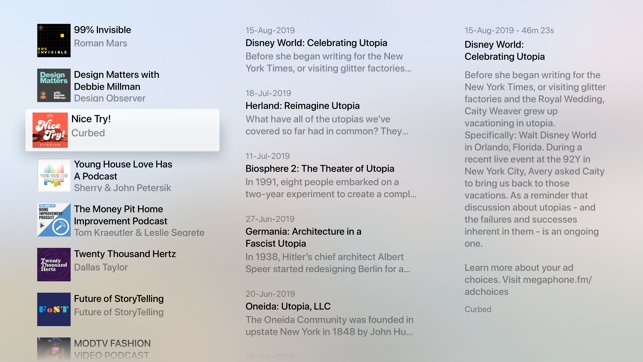This screenshot has width=643, height=362.
Task: Choose the Nice Try! podcast row
Action: (x=123, y=130)
